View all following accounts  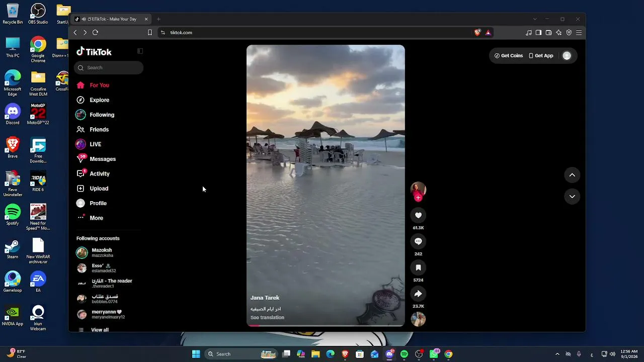(100, 330)
